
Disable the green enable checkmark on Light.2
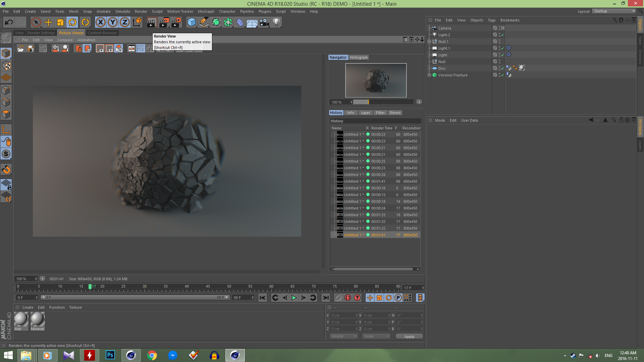click(x=502, y=35)
